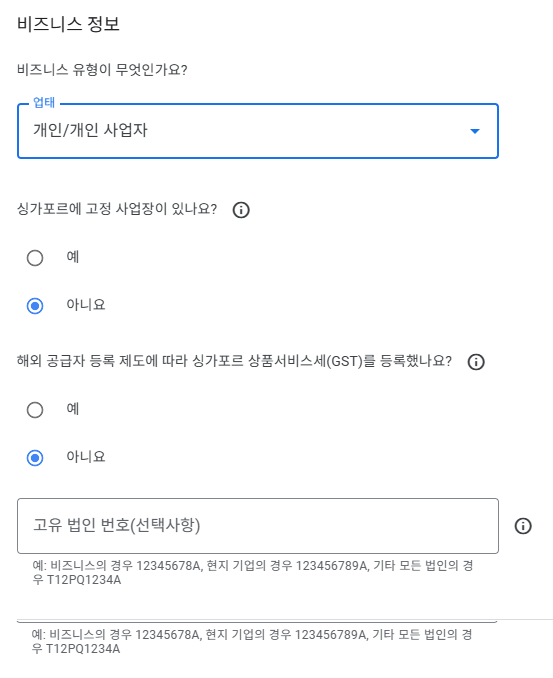Image resolution: width=553 pixels, height=678 pixels.
Task: Click info icon next to GST 등록 question
Action: point(476,361)
